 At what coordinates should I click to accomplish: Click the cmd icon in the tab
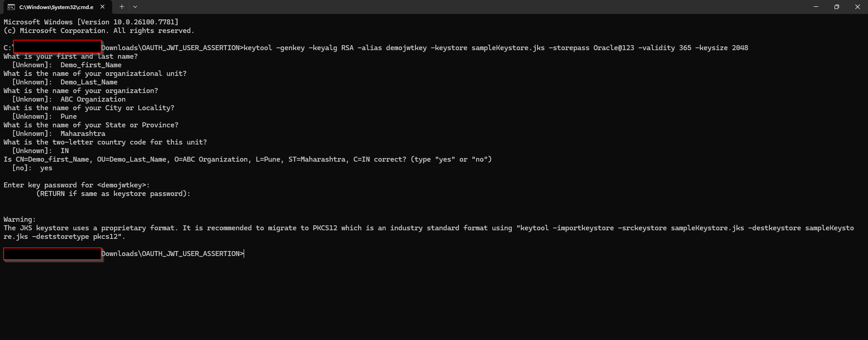pyautogui.click(x=11, y=7)
